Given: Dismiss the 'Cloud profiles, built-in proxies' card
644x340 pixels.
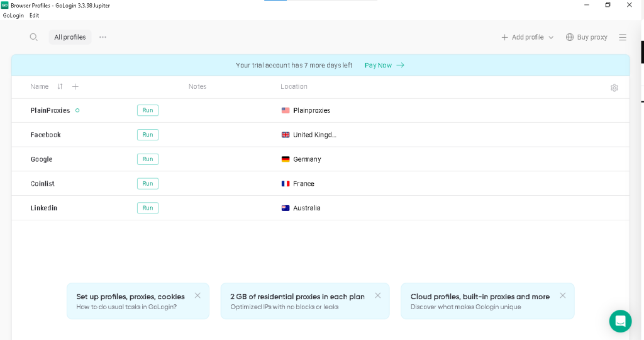Looking at the screenshot, I should (x=563, y=295).
